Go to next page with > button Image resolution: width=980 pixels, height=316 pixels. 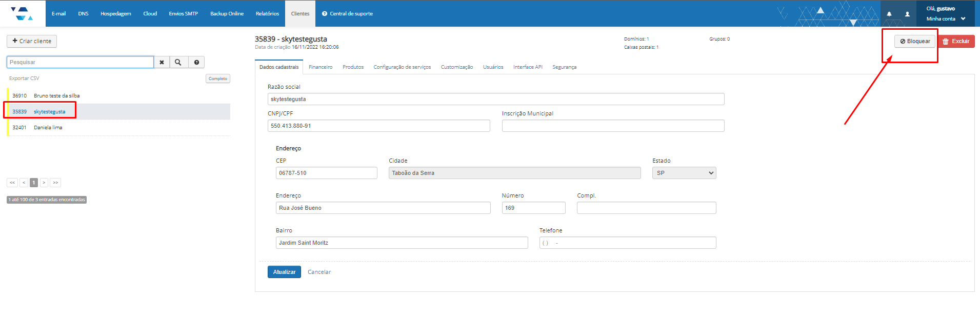click(x=44, y=183)
